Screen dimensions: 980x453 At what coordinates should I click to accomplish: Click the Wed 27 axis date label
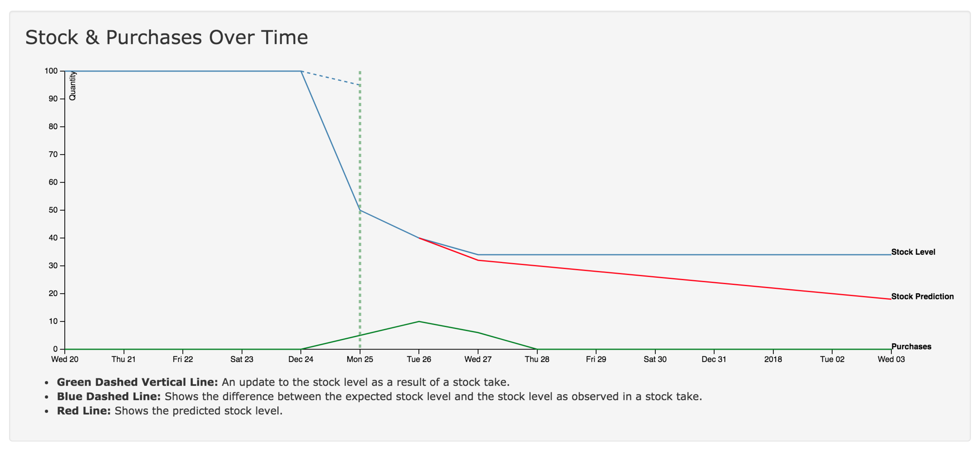(478, 359)
